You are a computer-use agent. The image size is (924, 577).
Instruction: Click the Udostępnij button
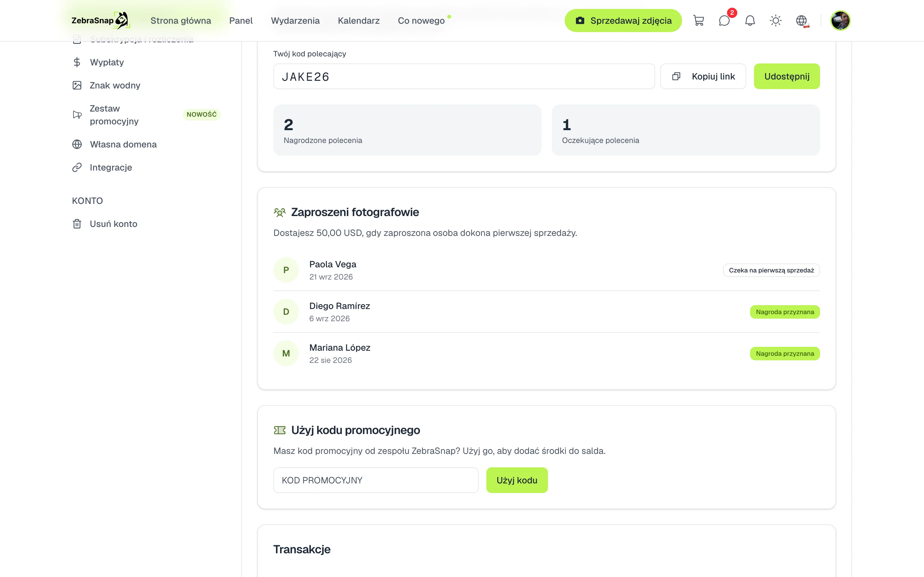[787, 76]
